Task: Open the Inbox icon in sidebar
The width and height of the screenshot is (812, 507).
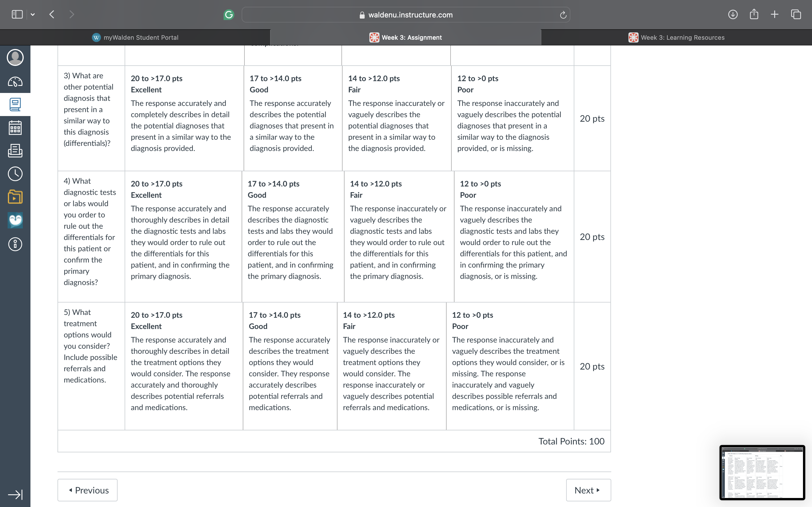Action: (x=15, y=151)
